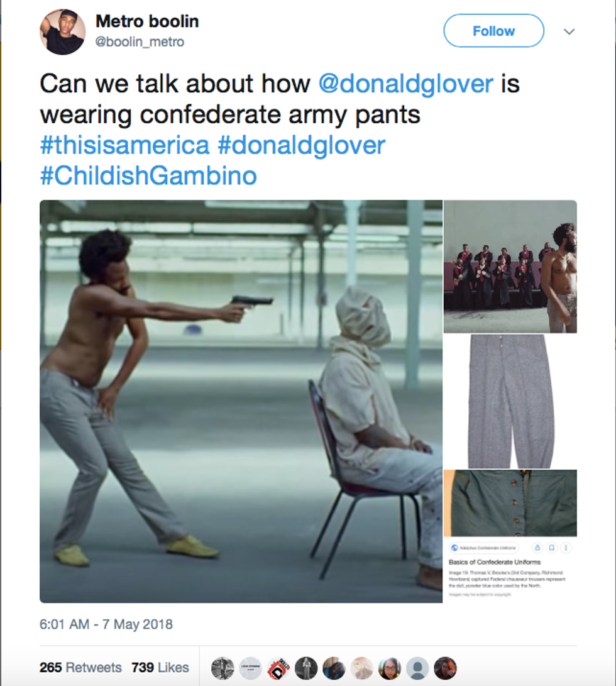Image resolution: width=616 pixels, height=686 pixels.
Task: Open the #ChildishGambino hashtag
Action: 148,176
